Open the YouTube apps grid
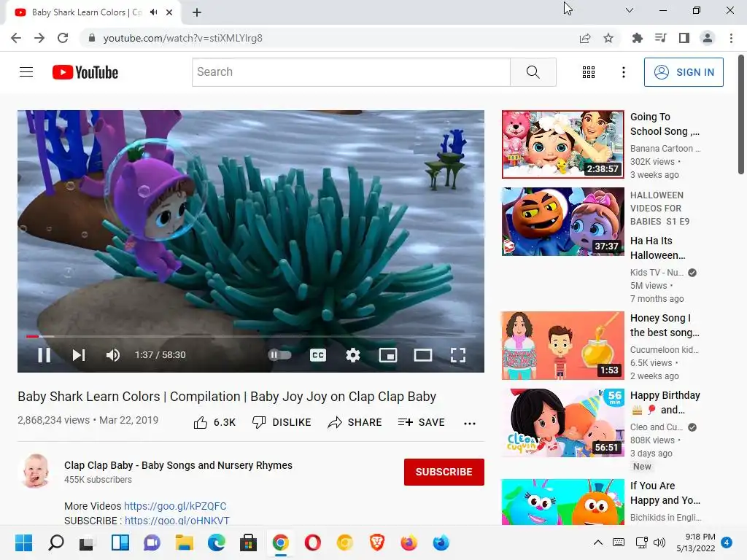This screenshot has width=747, height=560. coord(589,72)
